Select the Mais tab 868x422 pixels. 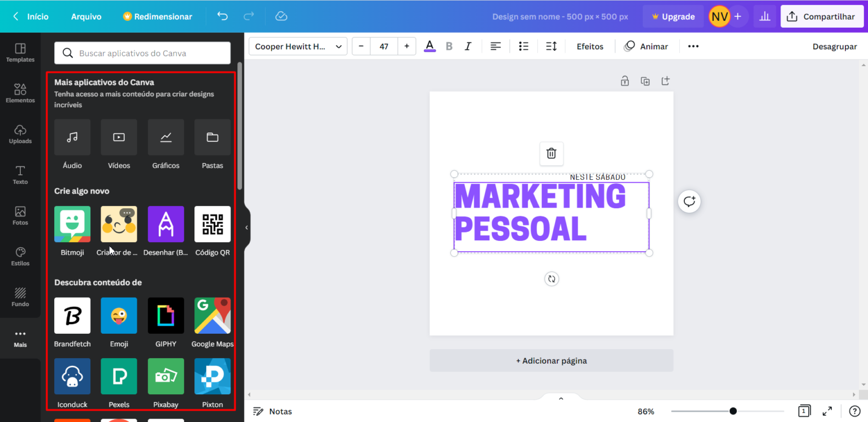(x=20, y=338)
